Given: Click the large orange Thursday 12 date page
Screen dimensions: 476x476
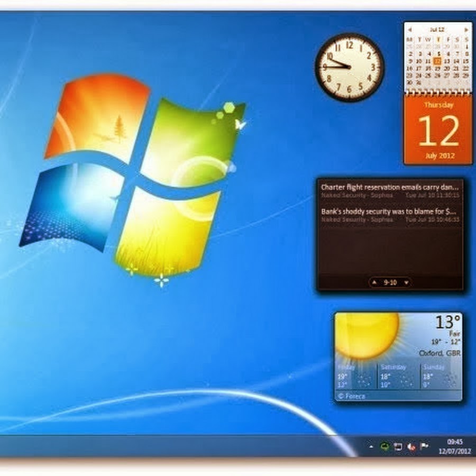Looking at the screenshot, I should 438,130.
